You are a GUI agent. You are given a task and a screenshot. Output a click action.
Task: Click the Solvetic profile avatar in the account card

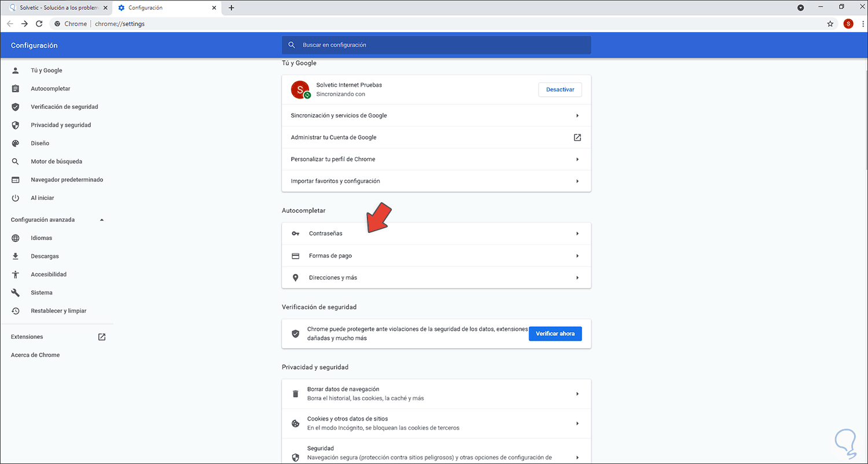click(300, 89)
